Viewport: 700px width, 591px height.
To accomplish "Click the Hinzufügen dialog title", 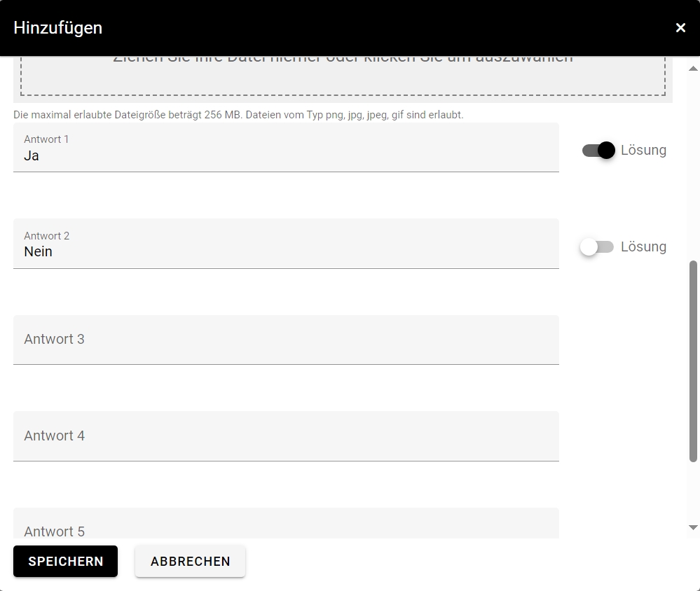I will coord(58,28).
